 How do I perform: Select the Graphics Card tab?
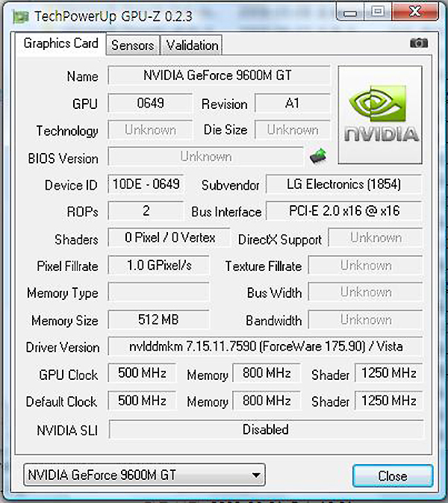point(60,43)
